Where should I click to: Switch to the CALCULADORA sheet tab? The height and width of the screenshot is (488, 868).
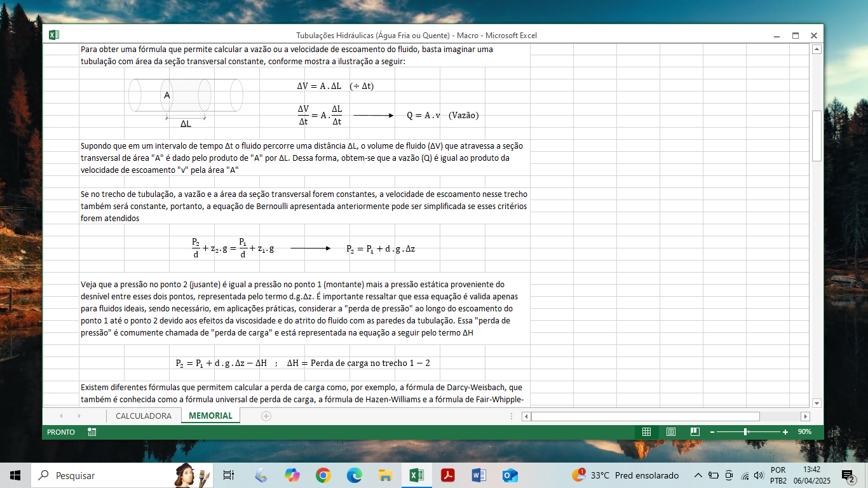click(143, 416)
